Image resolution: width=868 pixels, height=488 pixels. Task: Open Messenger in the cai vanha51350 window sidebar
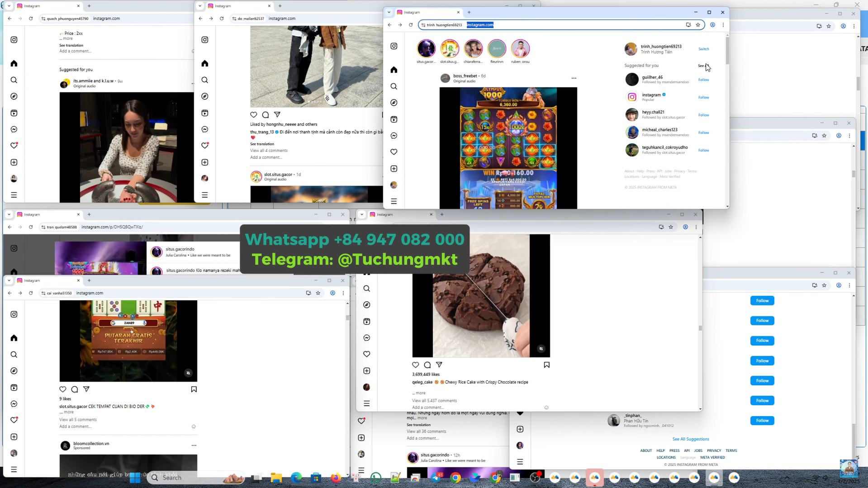pos(14,404)
